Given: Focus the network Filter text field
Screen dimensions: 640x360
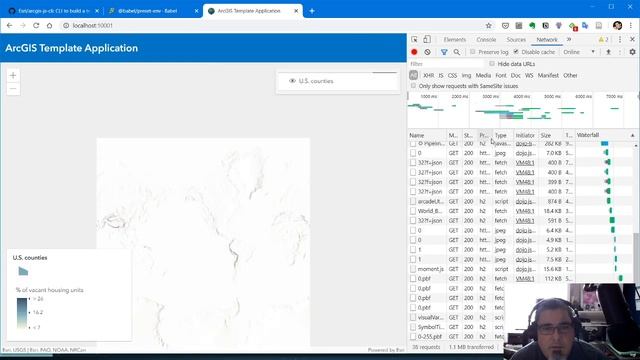Looking at the screenshot, I should point(446,64).
